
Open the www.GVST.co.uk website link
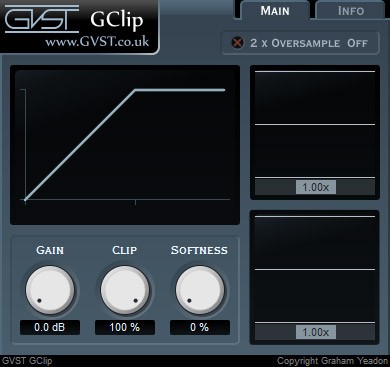(x=97, y=41)
